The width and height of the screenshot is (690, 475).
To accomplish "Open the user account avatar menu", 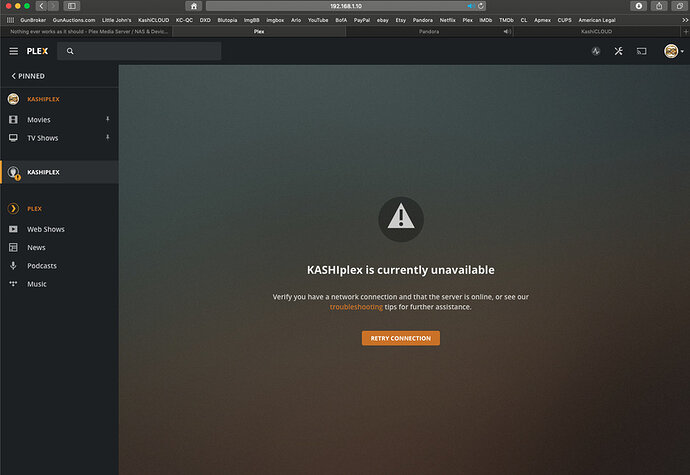I will pos(673,51).
